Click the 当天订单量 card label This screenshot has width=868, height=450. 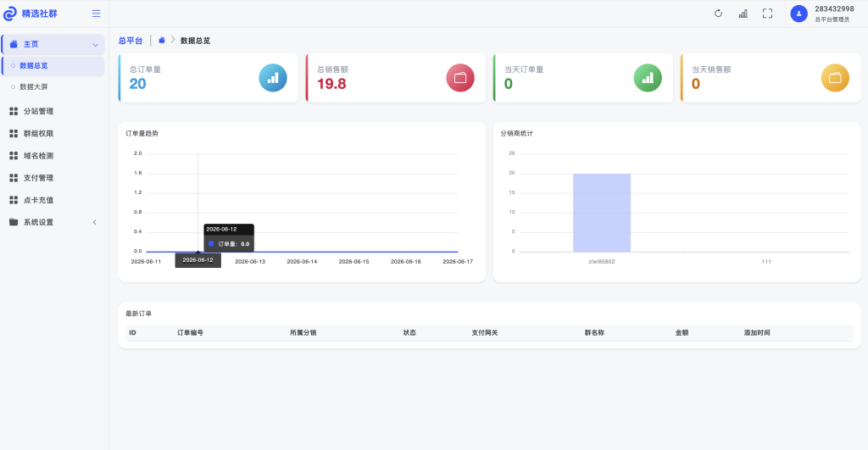[524, 69]
